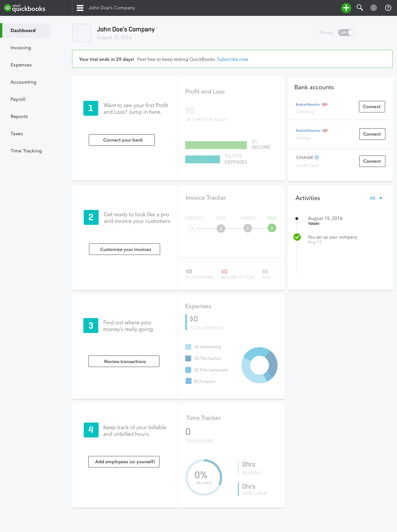The image size is (397, 532).
Task: Click the Net Profit for July label
Action: 206,120
